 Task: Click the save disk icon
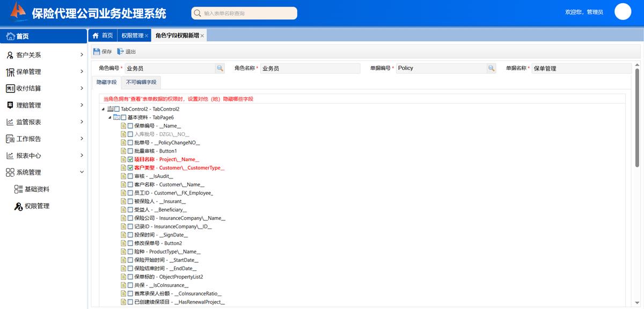point(97,52)
